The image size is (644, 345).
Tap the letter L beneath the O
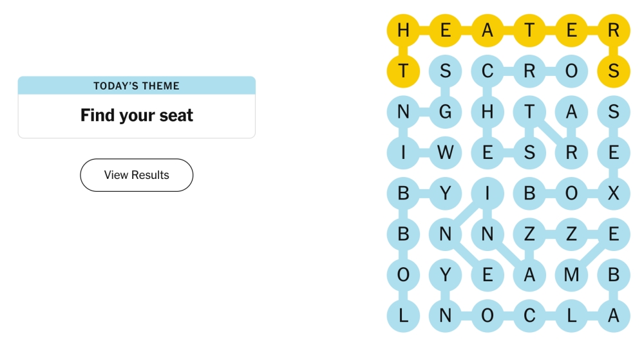click(403, 316)
